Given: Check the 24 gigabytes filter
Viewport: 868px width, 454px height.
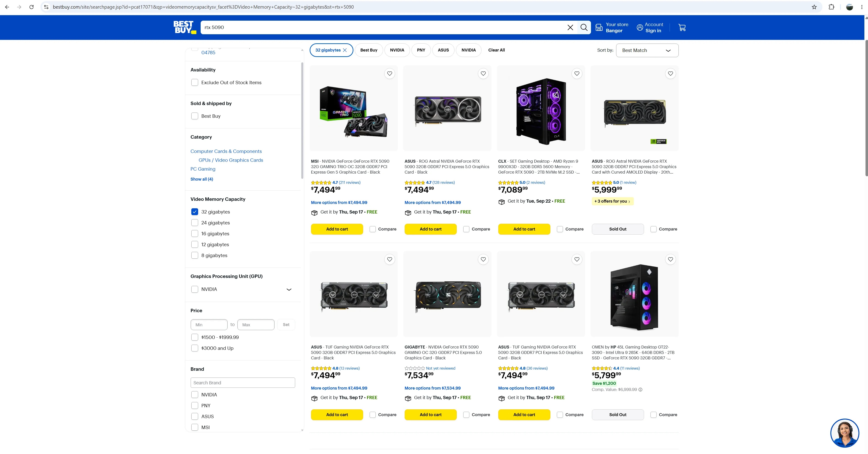Looking at the screenshot, I should pyautogui.click(x=195, y=223).
